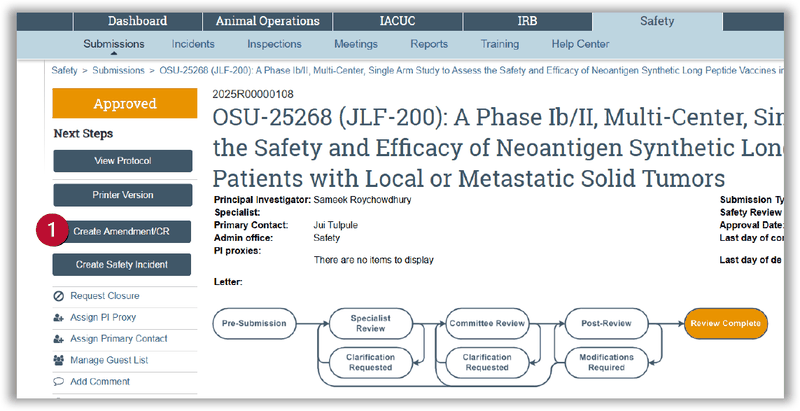
Task: Click the Assign PI Proxy person icon
Action: (59, 318)
